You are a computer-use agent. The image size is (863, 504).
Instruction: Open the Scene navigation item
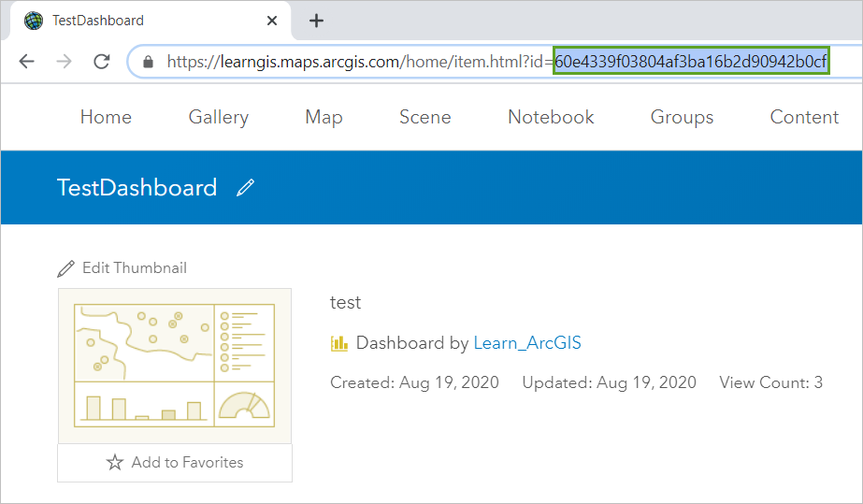(424, 117)
